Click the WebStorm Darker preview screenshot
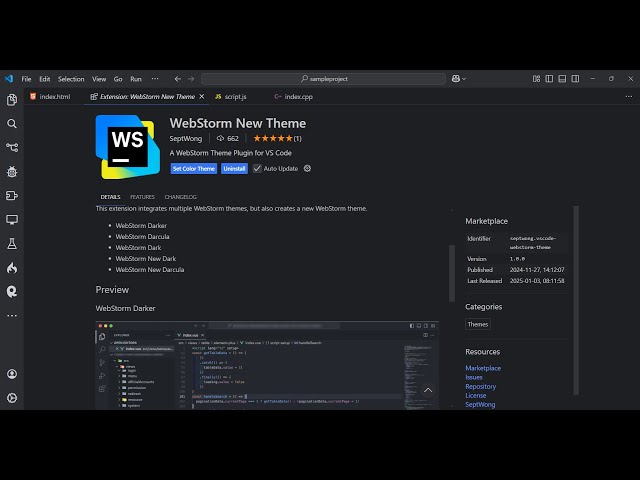 click(267, 365)
